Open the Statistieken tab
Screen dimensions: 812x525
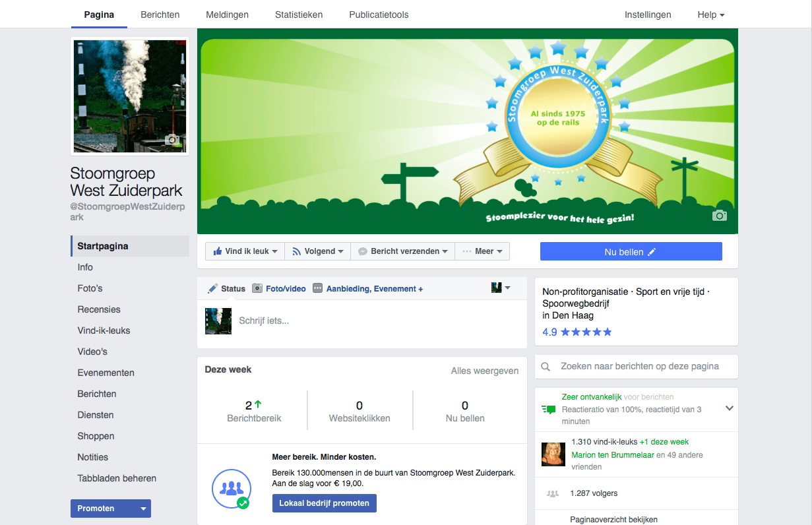pyautogui.click(x=299, y=15)
